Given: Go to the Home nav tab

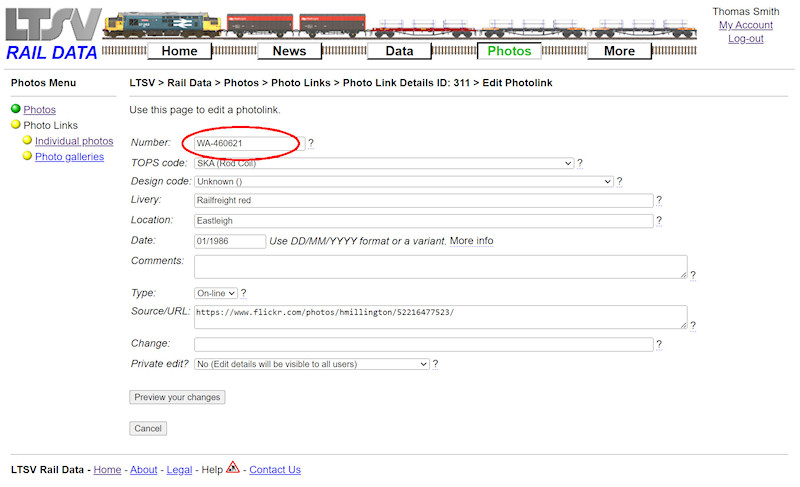Looking at the screenshot, I should pos(180,51).
